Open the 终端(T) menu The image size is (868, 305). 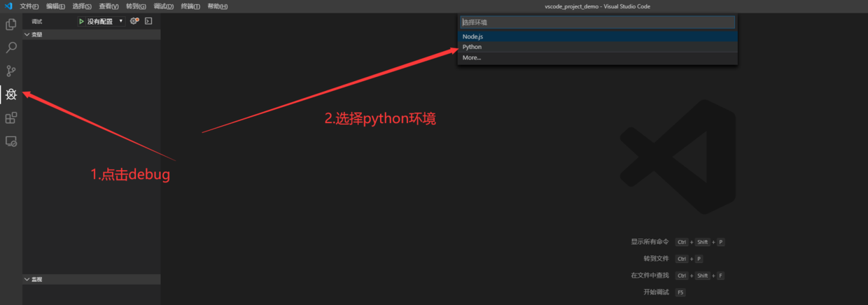point(190,6)
